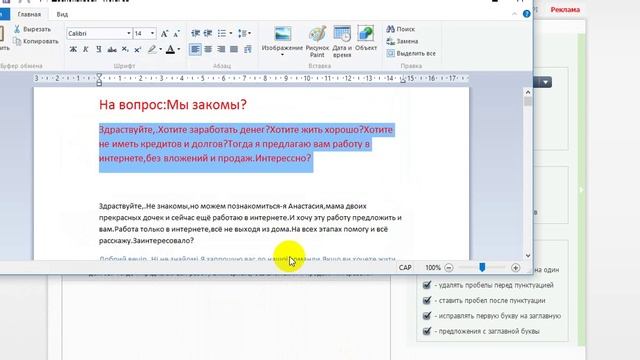This screenshot has width=640, height=360.
Task: Increase paragraph indent
Action: coord(208,33)
